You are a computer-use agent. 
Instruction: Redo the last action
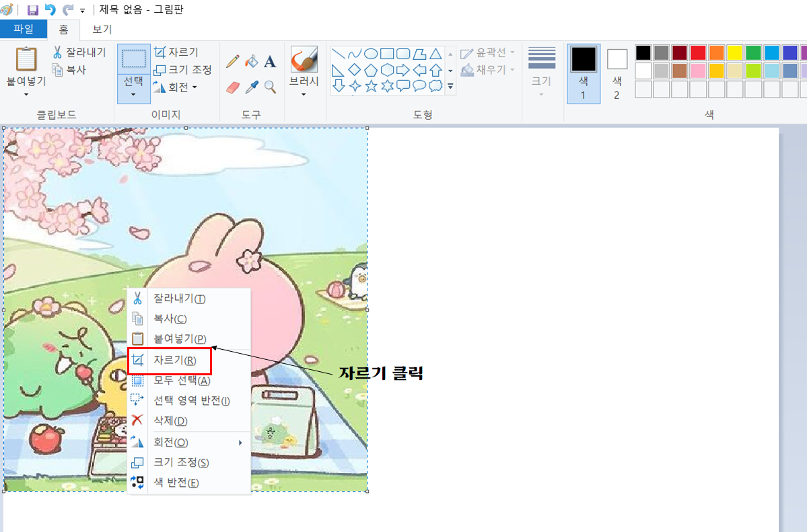(67, 10)
